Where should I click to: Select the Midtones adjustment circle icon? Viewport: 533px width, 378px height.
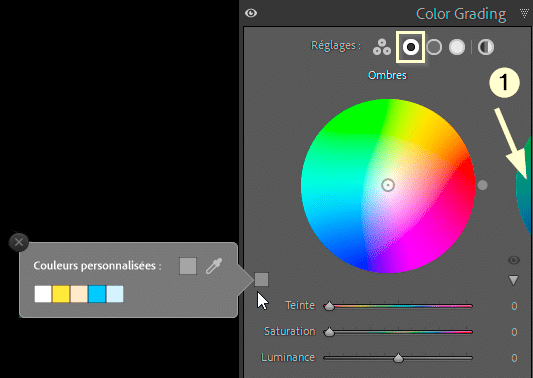point(434,47)
